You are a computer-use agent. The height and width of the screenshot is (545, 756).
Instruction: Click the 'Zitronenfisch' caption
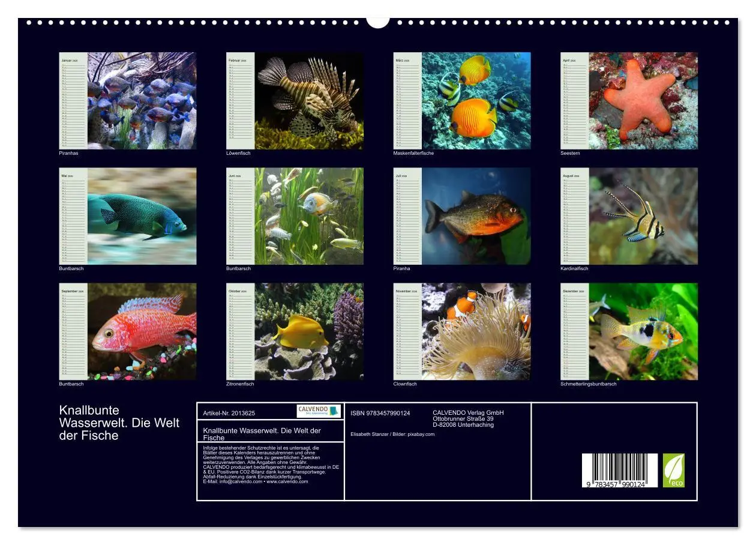coord(240,384)
